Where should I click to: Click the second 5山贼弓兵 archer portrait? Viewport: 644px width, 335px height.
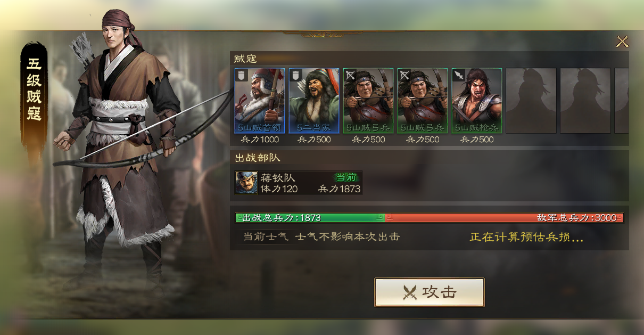pos(423,101)
